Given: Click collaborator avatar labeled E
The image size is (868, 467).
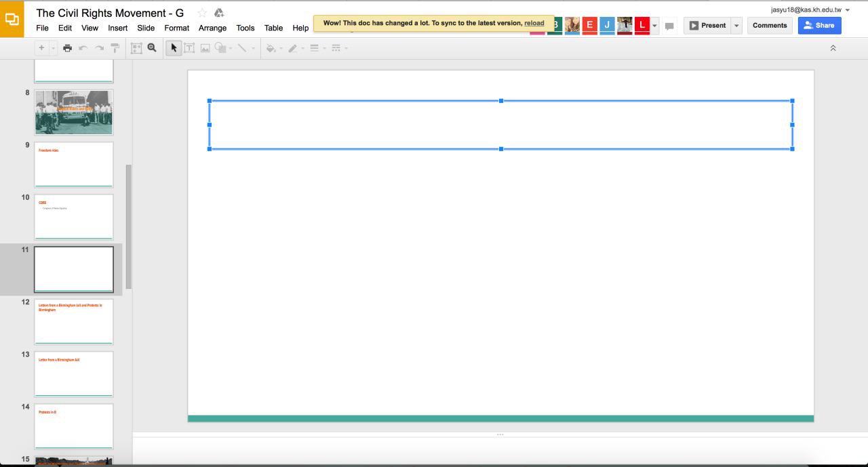Looking at the screenshot, I should coord(589,26).
